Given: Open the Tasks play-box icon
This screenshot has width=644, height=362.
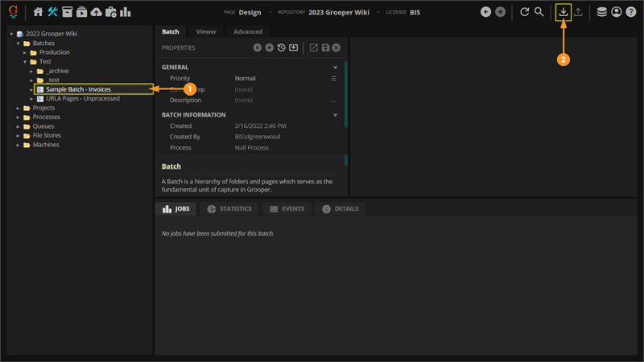Looking at the screenshot, I should click(x=82, y=12).
